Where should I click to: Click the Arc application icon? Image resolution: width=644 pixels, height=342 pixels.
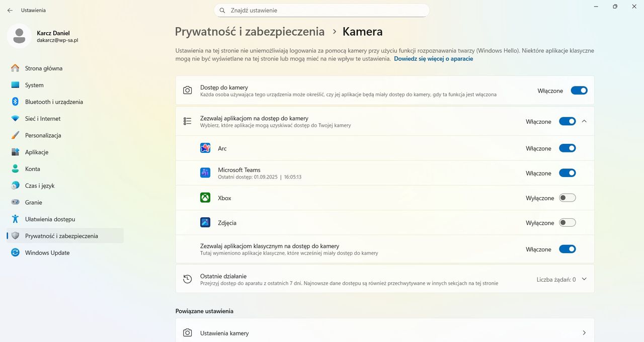click(x=205, y=148)
